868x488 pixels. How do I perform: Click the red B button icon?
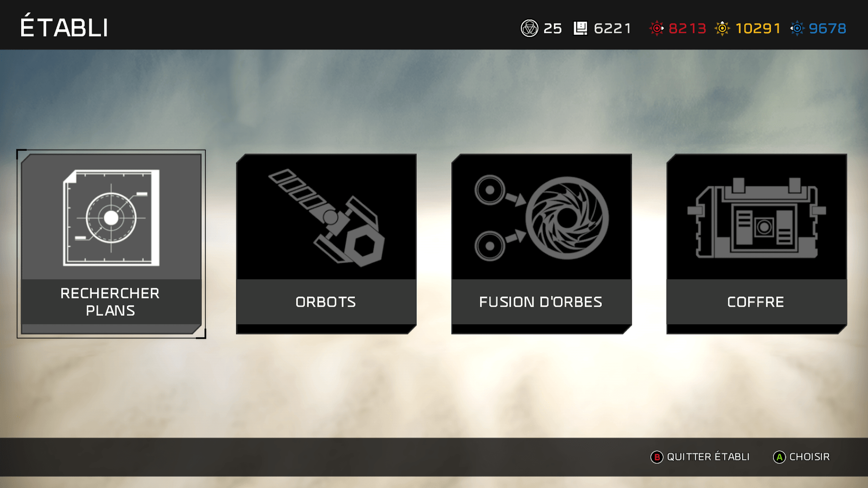tap(657, 457)
